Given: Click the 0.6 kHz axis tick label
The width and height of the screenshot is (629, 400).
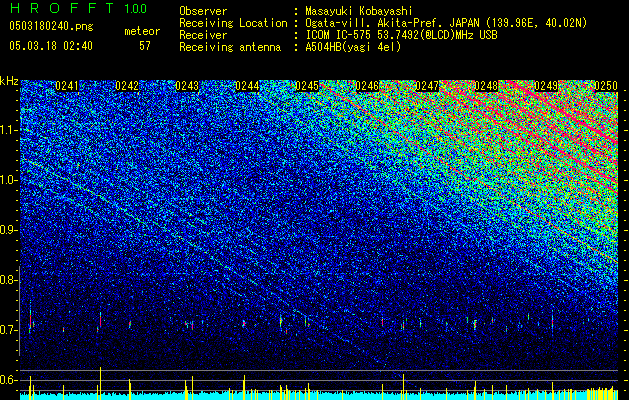Looking at the screenshot, I should click(8, 380).
